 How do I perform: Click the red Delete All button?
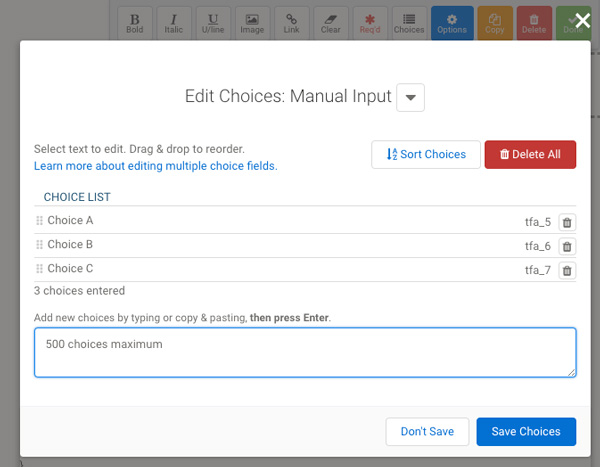pos(530,154)
